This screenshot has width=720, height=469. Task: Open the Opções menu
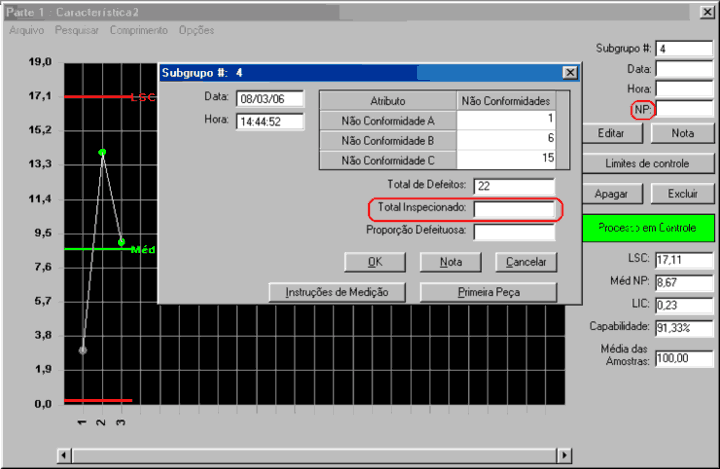(x=197, y=30)
